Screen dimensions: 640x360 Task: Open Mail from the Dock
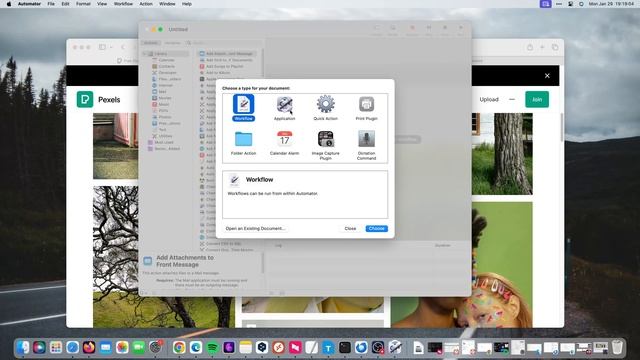click(x=106, y=347)
